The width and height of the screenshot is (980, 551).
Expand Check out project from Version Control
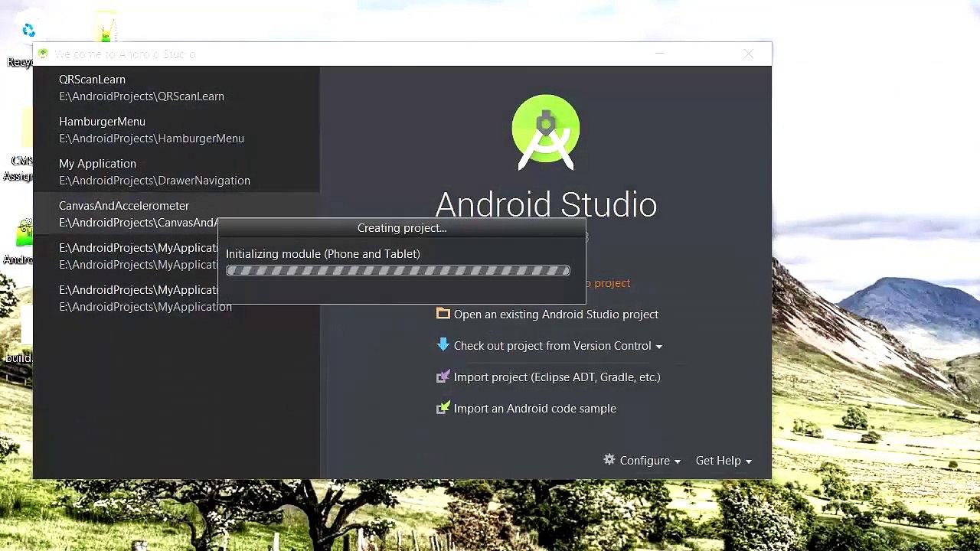tap(550, 346)
